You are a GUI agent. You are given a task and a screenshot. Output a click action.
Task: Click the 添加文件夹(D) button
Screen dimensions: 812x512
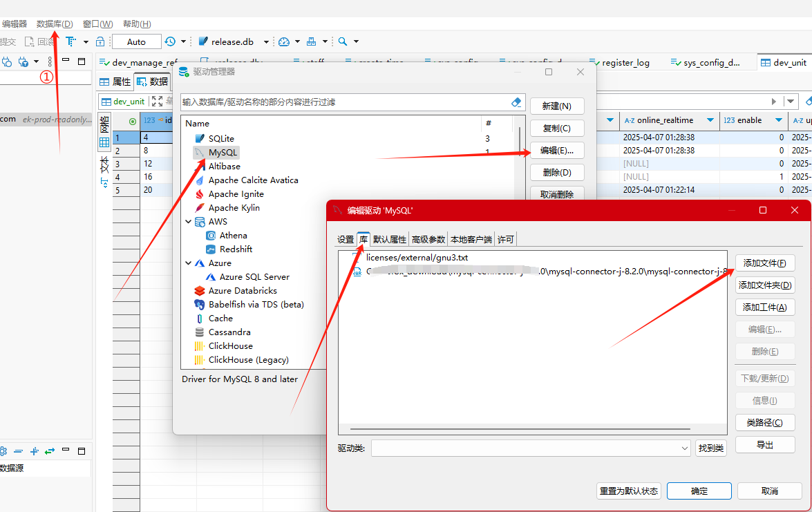[765, 285]
